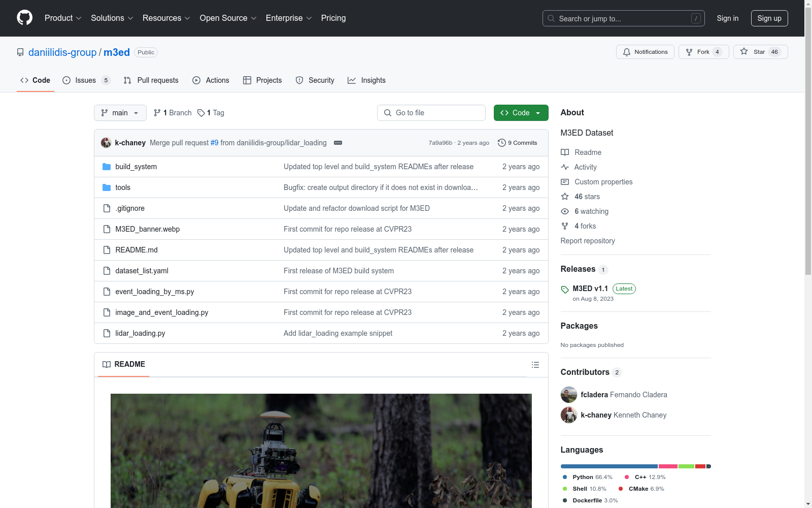812x508 pixels.
Task: Open pull request #9 link
Action: (x=214, y=143)
